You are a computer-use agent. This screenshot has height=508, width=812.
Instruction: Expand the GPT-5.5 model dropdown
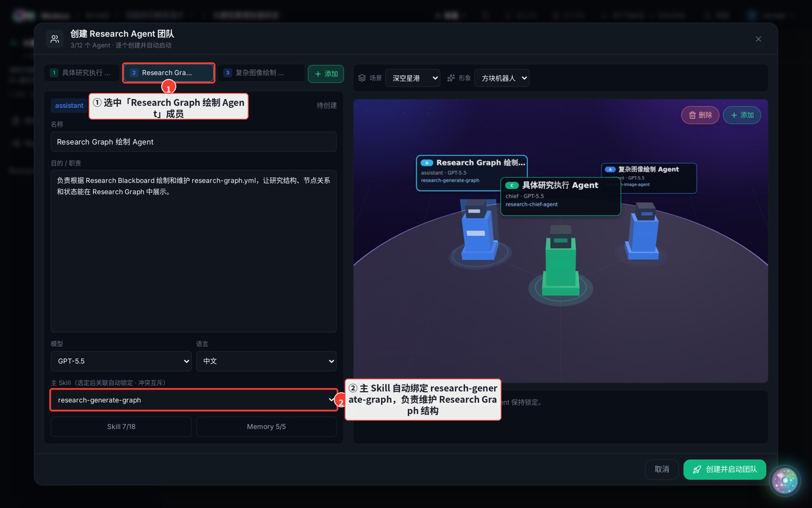point(121,361)
